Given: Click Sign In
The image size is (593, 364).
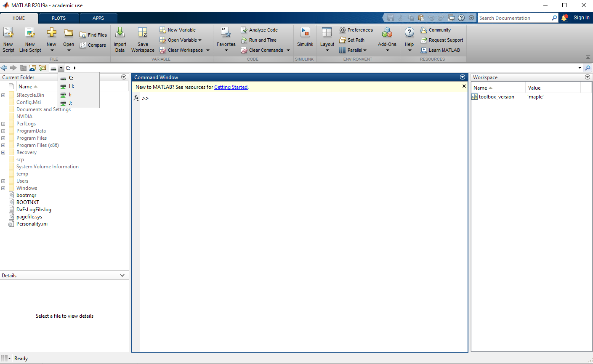Looking at the screenshot, I should pyautogui.click(x=581, y=18).
